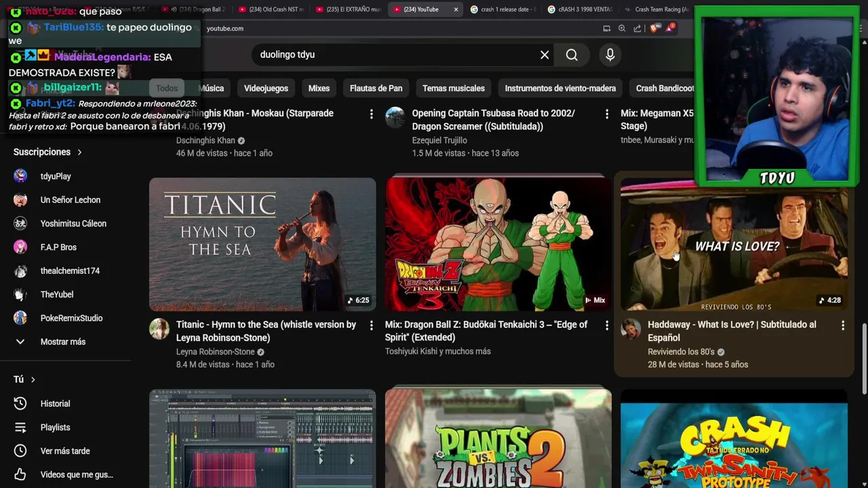The image size is (868, 488).
Task: Open thealchemist174 channel avatar
Action: pos(20,271)
